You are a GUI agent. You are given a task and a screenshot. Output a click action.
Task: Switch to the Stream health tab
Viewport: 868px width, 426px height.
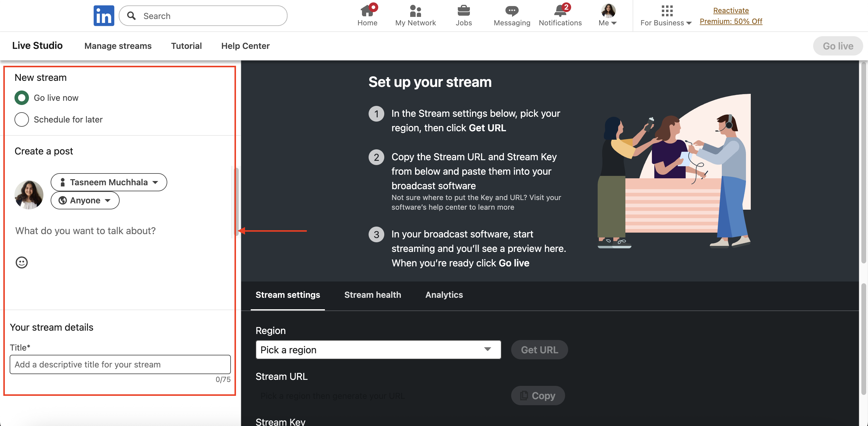click(372, 295)
